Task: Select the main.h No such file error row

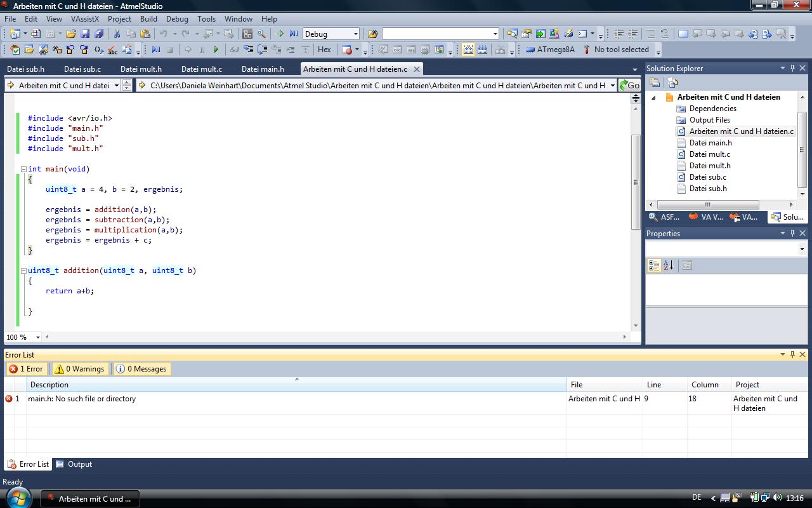Action: (406, 403)
